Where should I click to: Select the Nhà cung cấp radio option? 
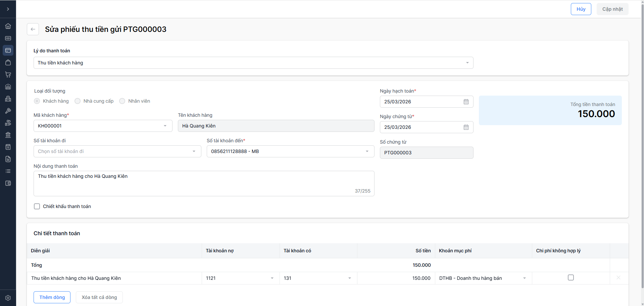78,101
